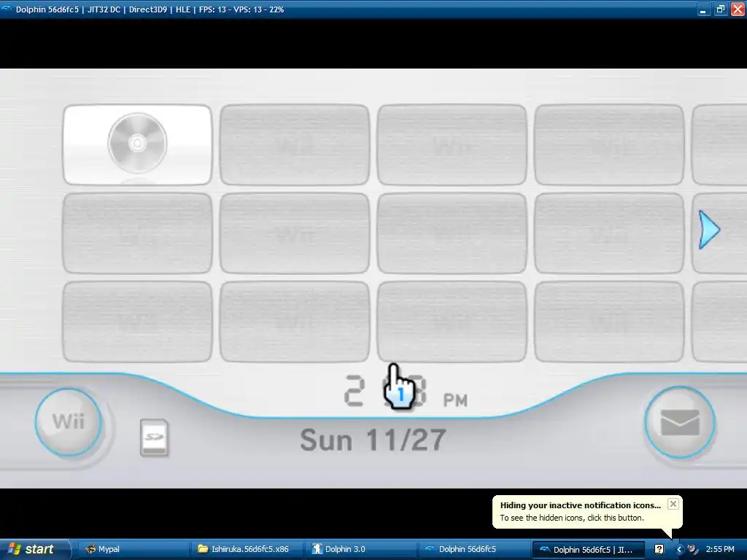Click the PM label of the Wii clock
Image resolution: width=747 pixels, height=560 pixels.
[455, 400]
